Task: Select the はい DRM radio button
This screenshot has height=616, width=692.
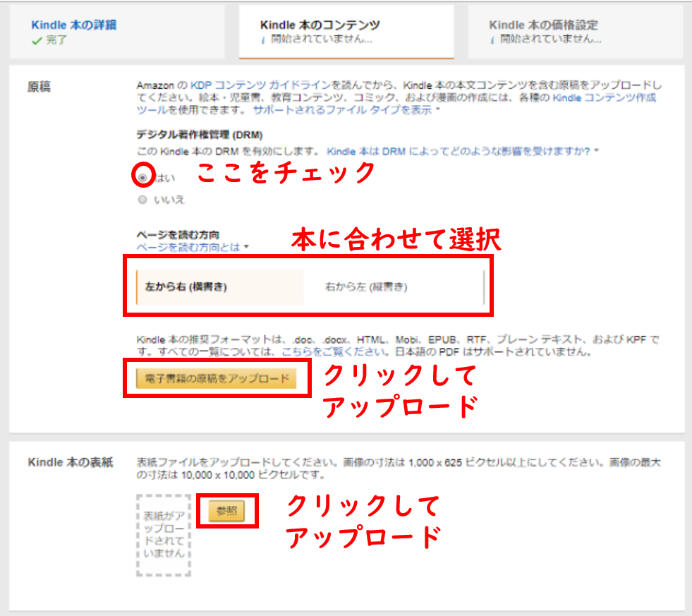Action: [x=142, y=178]
